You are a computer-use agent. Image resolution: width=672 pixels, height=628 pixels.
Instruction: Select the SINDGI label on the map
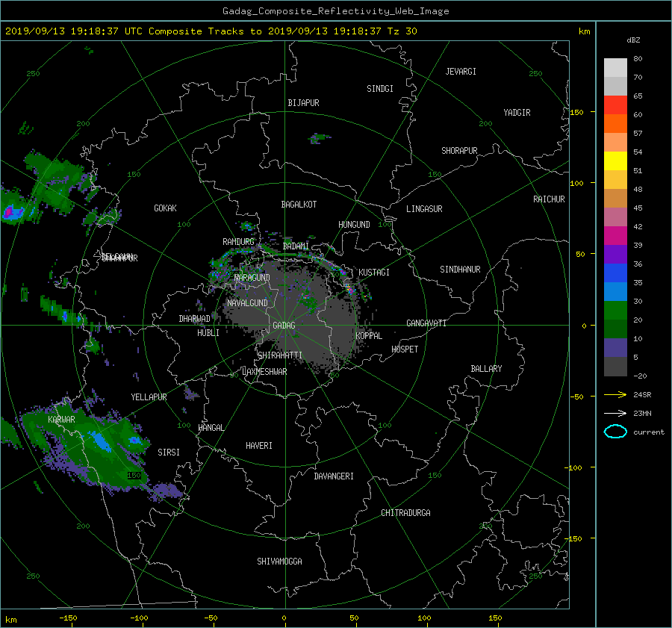pyautogui.click(x=380, y=89)
